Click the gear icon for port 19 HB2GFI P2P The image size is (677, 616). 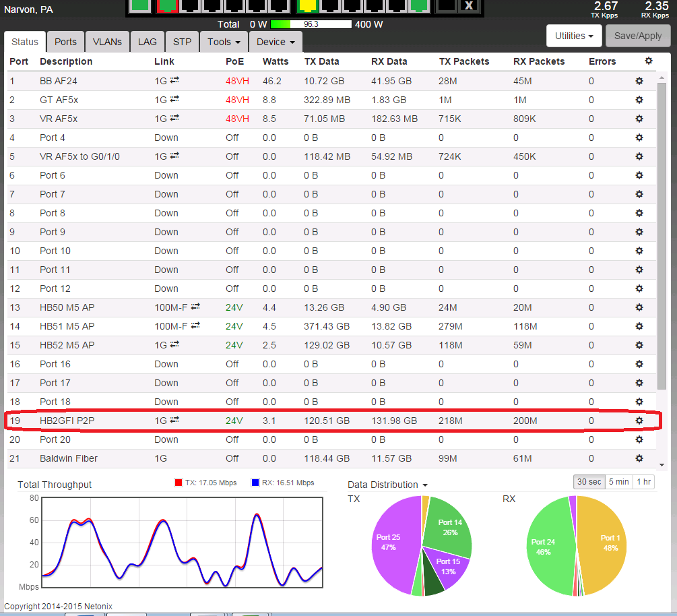pos(639,421)
